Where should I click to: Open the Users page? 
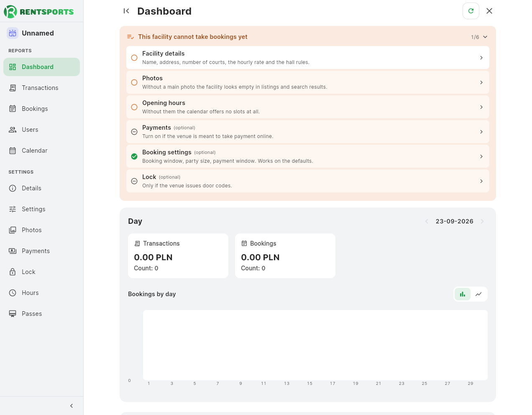(41, 130)
